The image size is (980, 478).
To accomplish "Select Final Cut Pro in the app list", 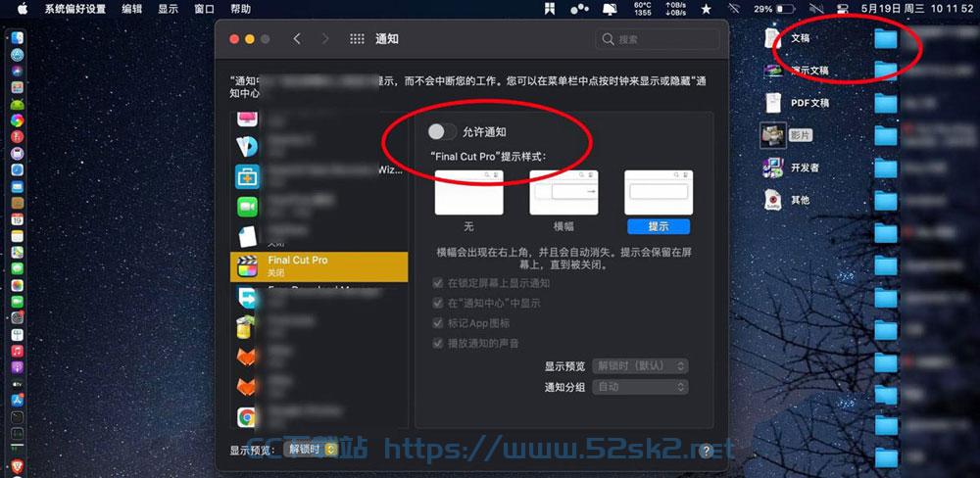I will point(318,266).
